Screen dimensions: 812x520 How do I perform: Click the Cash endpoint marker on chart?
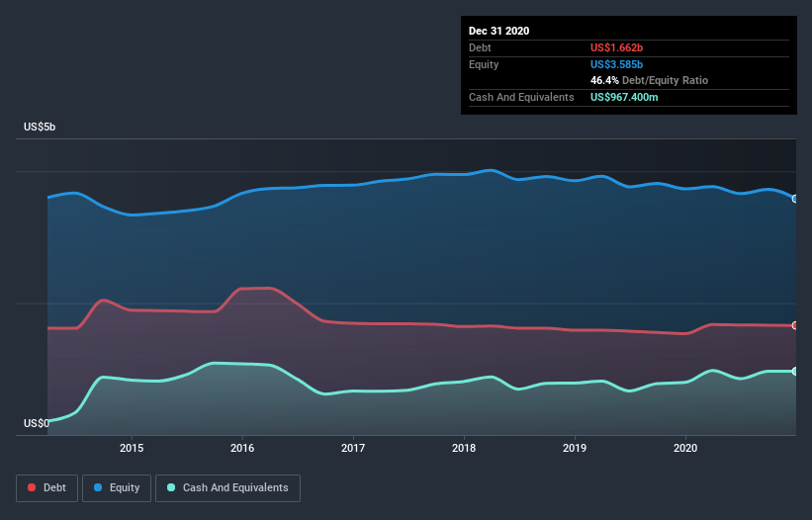coord(795,371)
